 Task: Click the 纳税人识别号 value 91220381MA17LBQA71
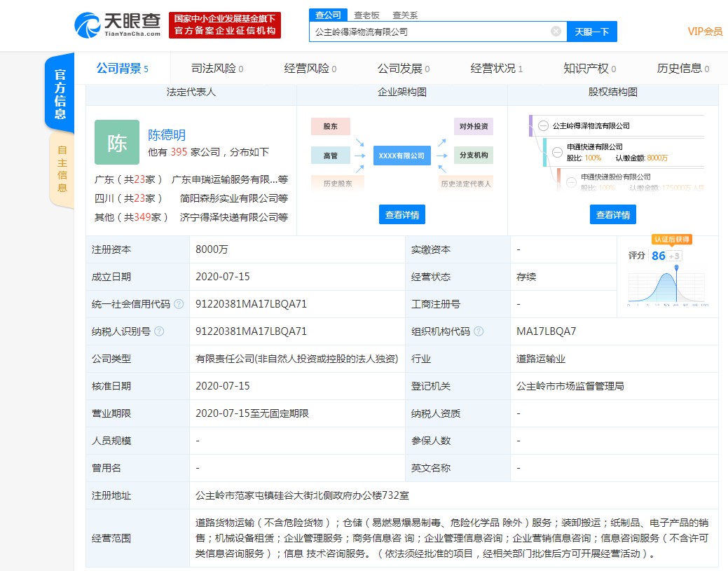click(x=251, y=331)
